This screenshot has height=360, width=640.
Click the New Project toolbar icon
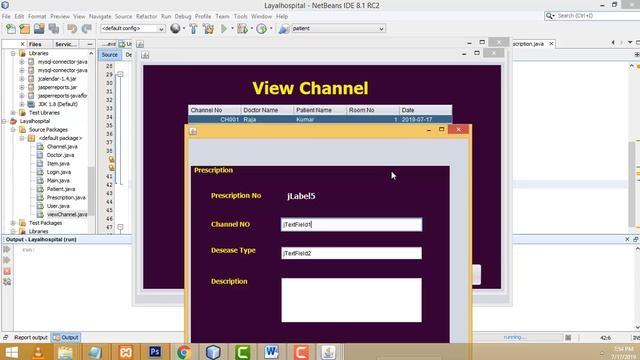tap(24, 29)
